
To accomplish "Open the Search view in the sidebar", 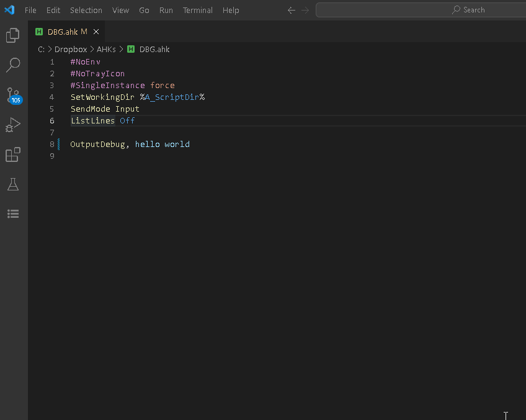I will click(x=13, y=65).
